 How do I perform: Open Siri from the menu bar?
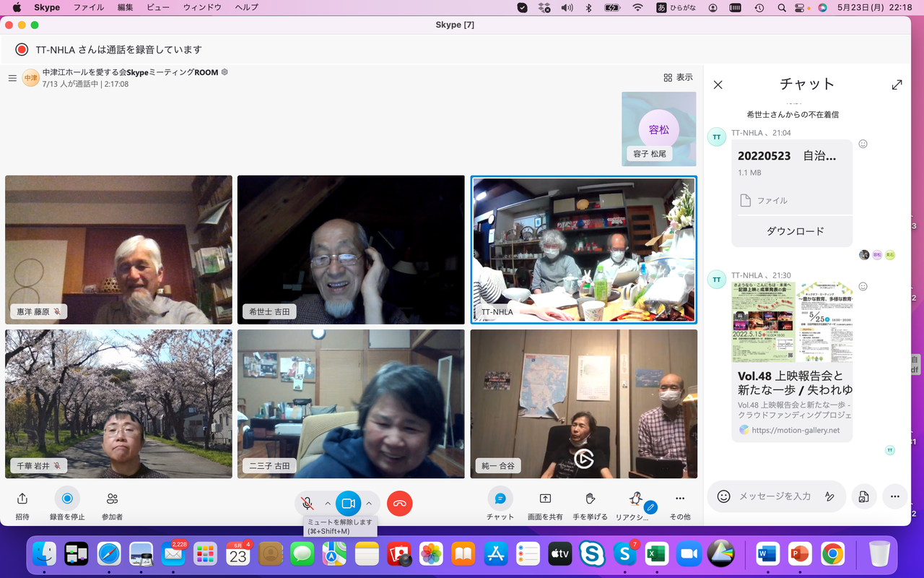822,7
